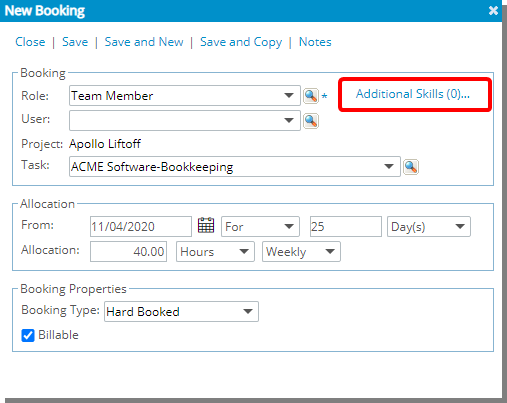507x403 pixels.
Task: Expand the Booking Type Hard Booked dropdown
Action: pos(181,312)
